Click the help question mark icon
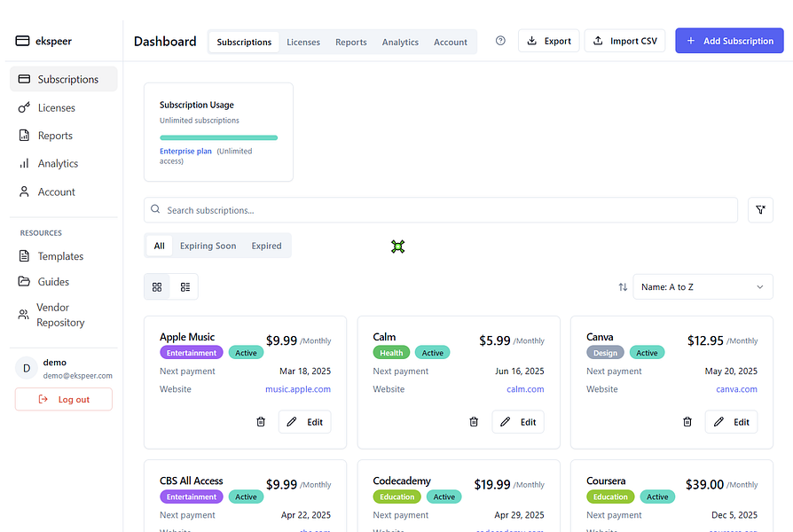The height and width of the screenshot is (532, 793). pos(500,41)
